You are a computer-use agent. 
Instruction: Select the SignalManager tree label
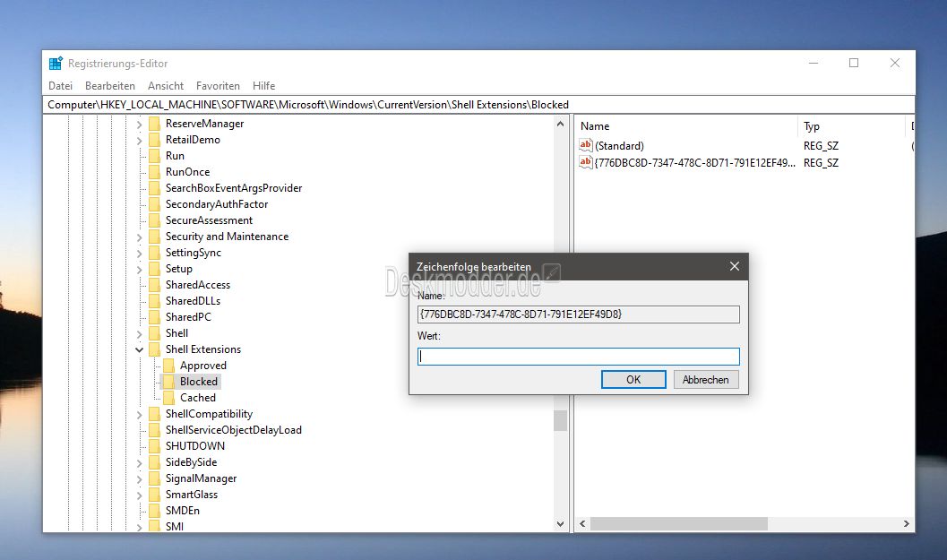tap(201, 478)
